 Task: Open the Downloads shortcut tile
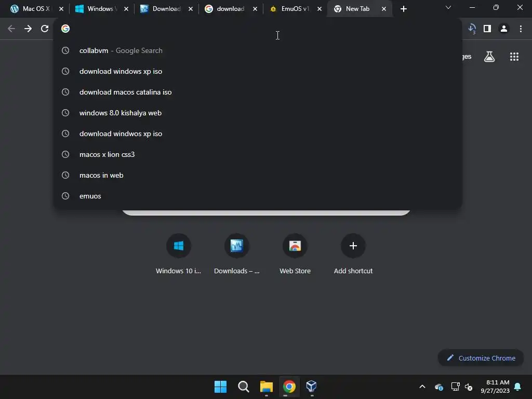[x=237, y=254]
